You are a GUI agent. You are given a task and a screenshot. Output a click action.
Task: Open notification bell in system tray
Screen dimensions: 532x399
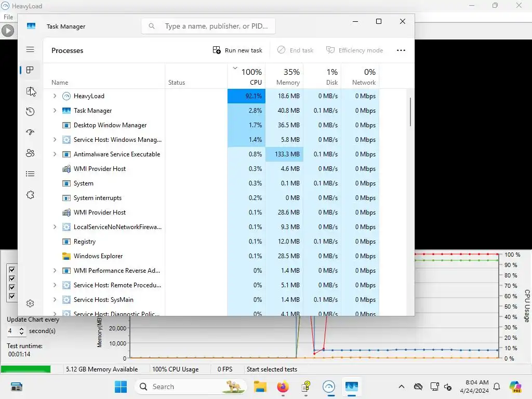tap(497, 387)
